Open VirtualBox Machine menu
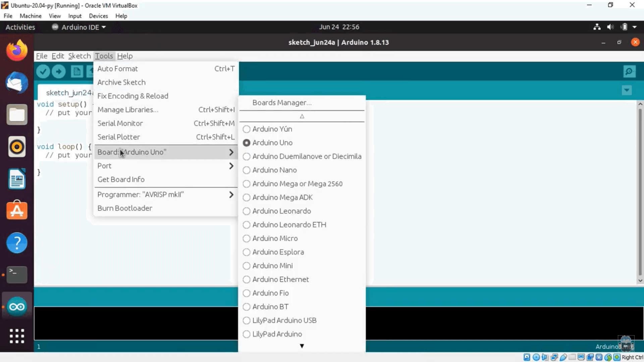644x362 pixels. [x=31, y=16]
